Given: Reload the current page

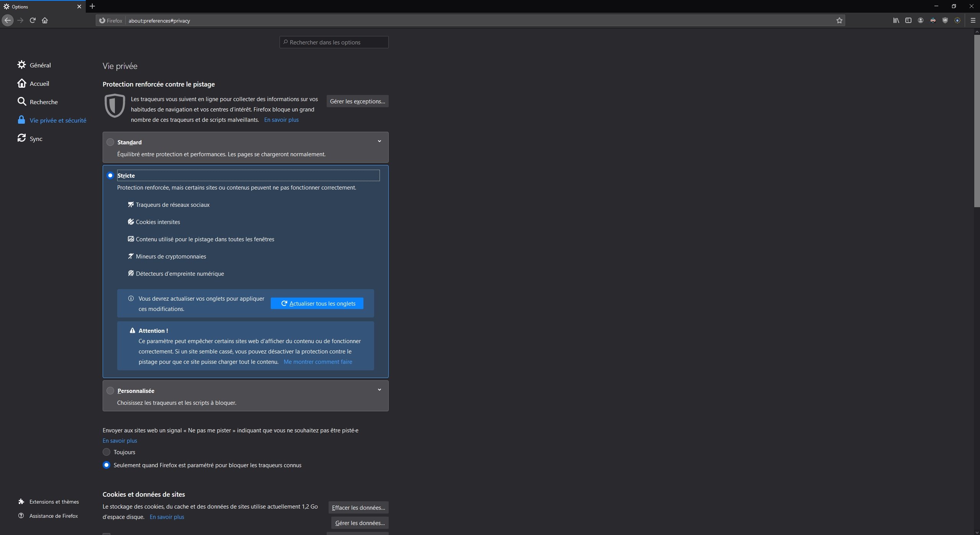Looking at the screenshot, I should [x=32, y=20].
